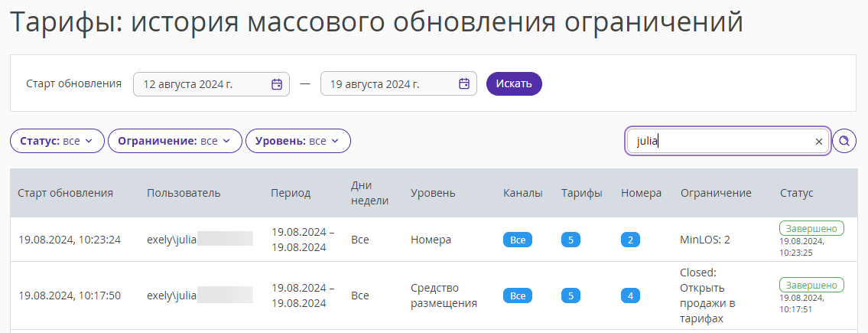
Task: Open the Статус filter dropdown
Action: [57, 141]
